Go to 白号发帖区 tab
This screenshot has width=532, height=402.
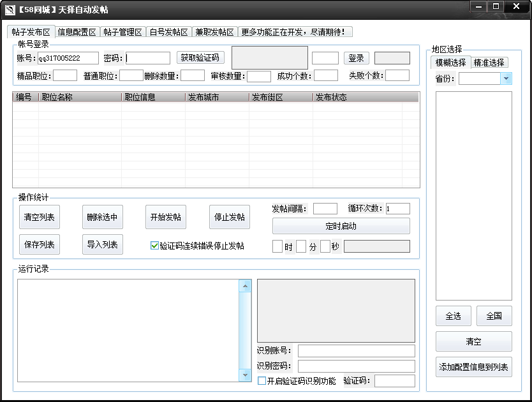coord(168,32)
